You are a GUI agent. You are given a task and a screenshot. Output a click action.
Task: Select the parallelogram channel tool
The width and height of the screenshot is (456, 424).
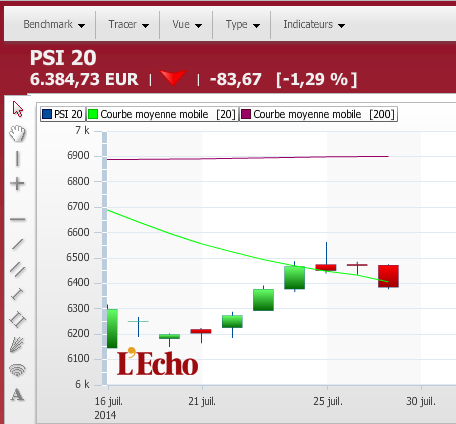pos(18,319)
